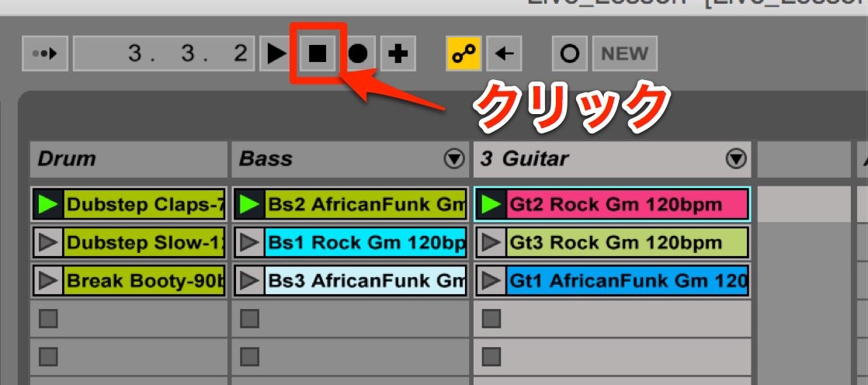Click Drum track fifth slot stop button

49,356
